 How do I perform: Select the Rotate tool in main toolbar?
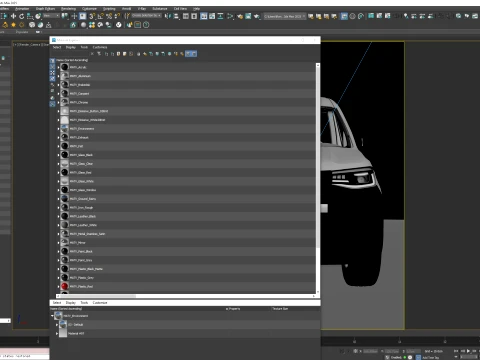click(x=22, y=16)
